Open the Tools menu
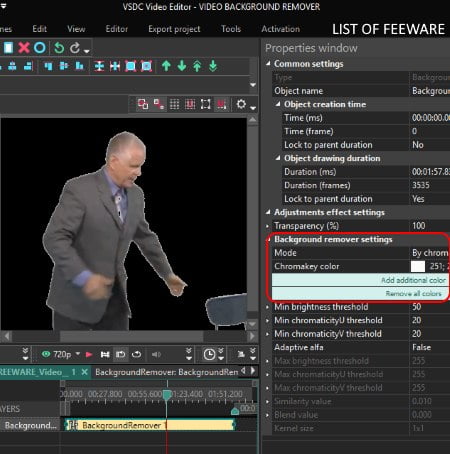This screenshot has width=450, height=454. point(231,29)
